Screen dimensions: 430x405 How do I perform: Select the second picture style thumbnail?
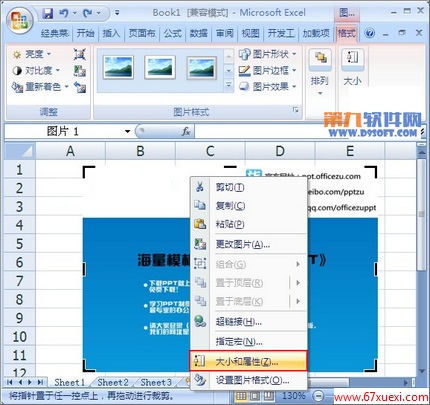(x=160, y=68)
